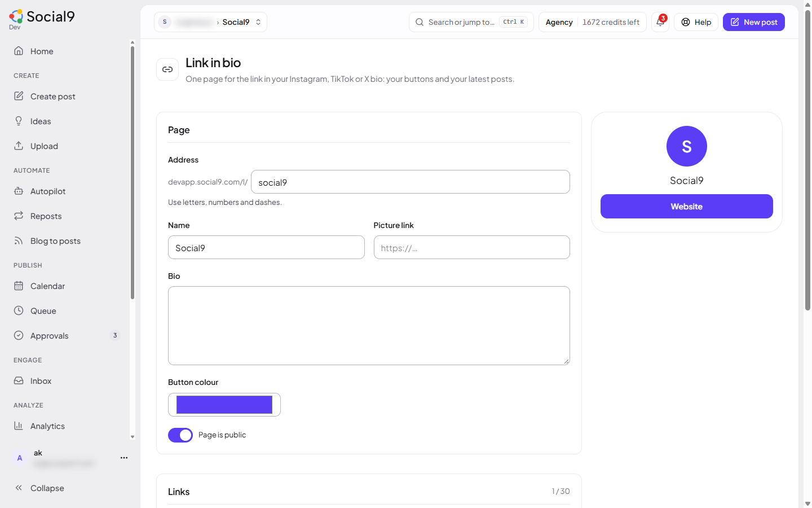
Task: Open the Ideas menu item
Action: point(67,121)
